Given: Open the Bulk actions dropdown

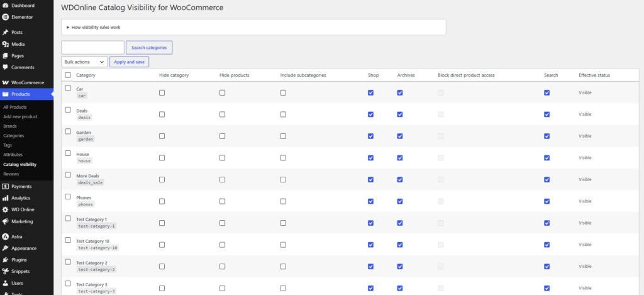Looking at the screenshot, I should click(x=85, y=62).
